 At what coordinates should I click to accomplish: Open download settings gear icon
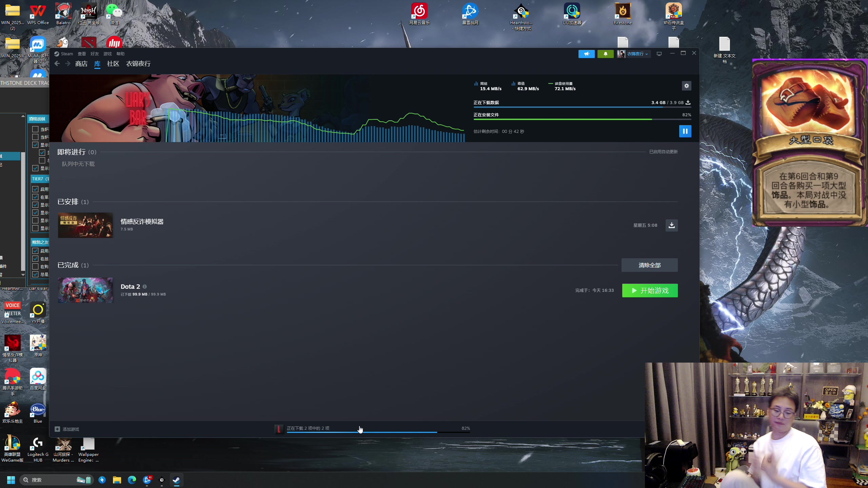687,86
